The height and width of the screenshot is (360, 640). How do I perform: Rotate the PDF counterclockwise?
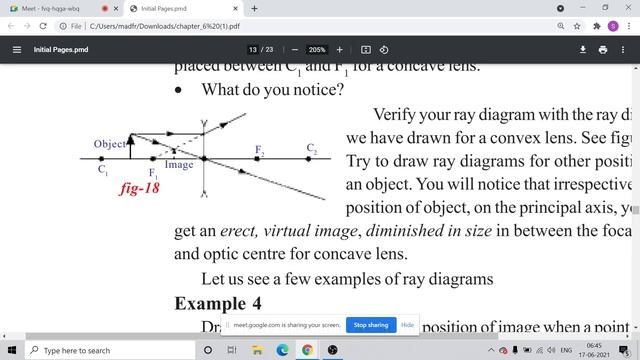click(384, 50)
